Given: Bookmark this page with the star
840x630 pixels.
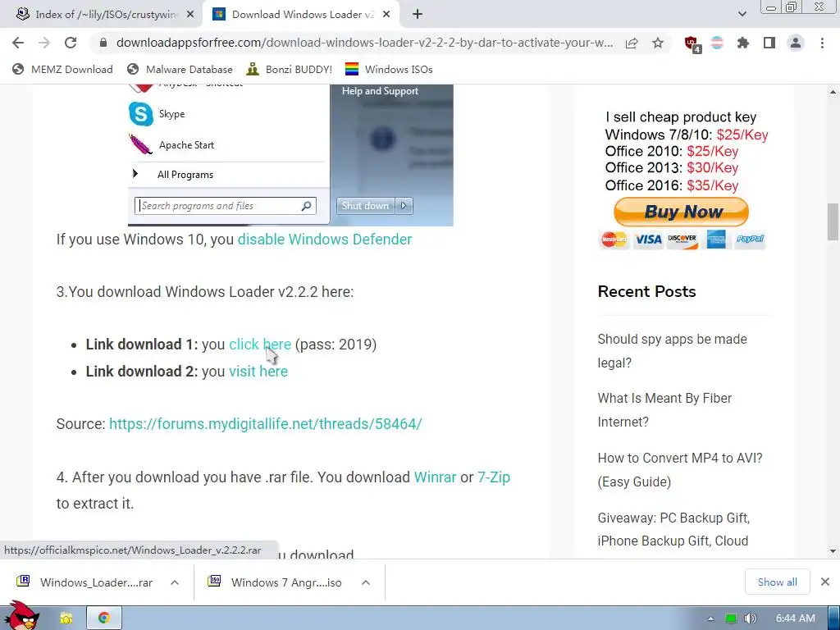Looking at the screenshot, I should coord(658,43).
